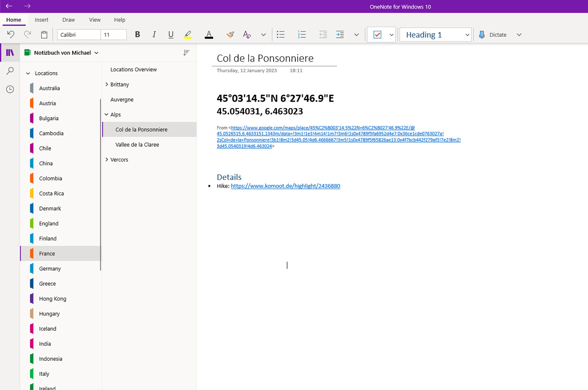Open the View tab
The image size is (588, 390).
click(95, 20)
